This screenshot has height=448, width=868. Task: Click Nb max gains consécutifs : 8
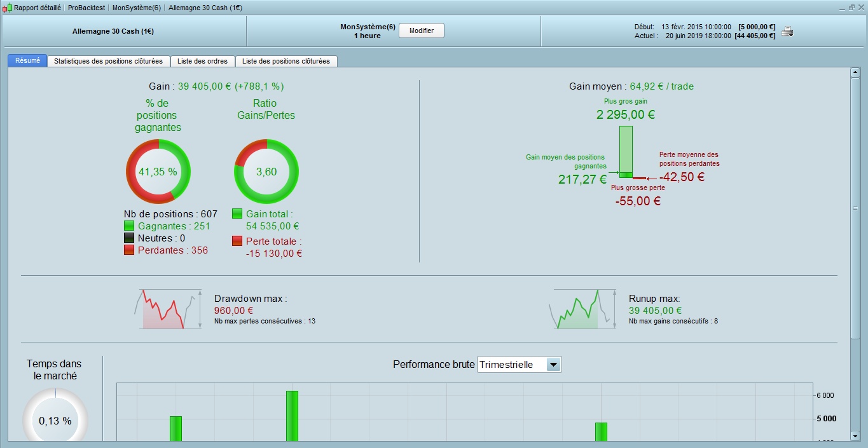click(673, 321)
